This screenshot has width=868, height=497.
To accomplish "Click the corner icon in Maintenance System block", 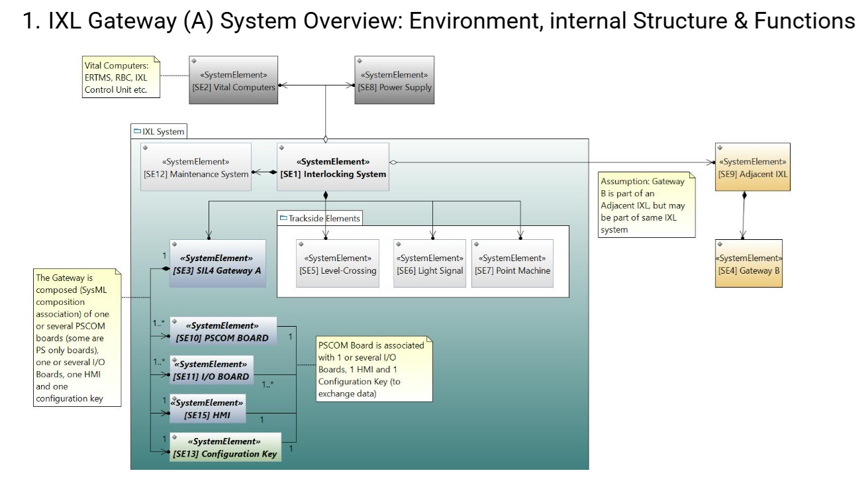I will (x=146, y=148).
